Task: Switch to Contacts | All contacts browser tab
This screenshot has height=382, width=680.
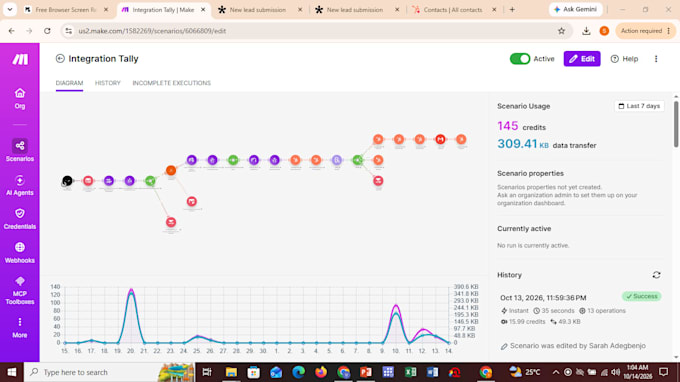Action: (x=453, y=10)
